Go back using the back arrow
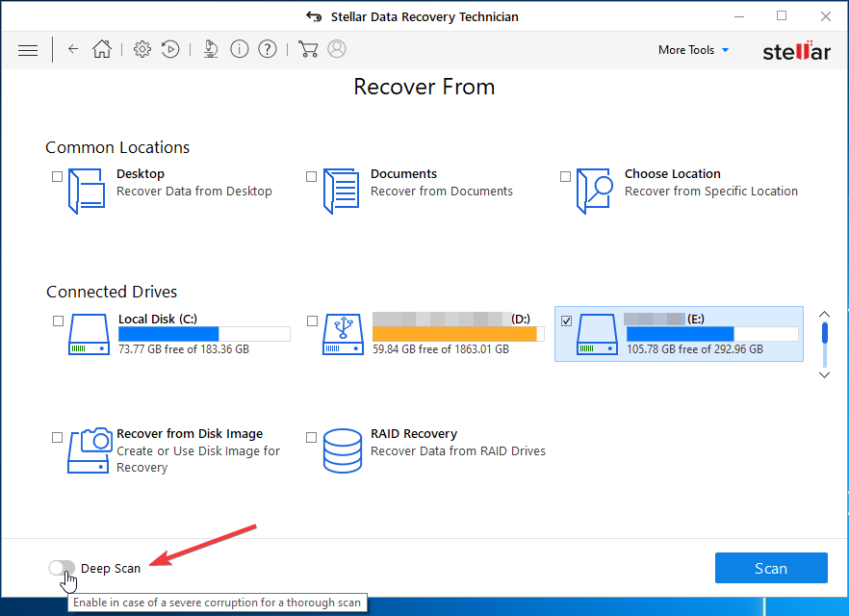Image resolution: width=849 pixels, height=616 pixels. pyautogui.click(x=73, y=49)
